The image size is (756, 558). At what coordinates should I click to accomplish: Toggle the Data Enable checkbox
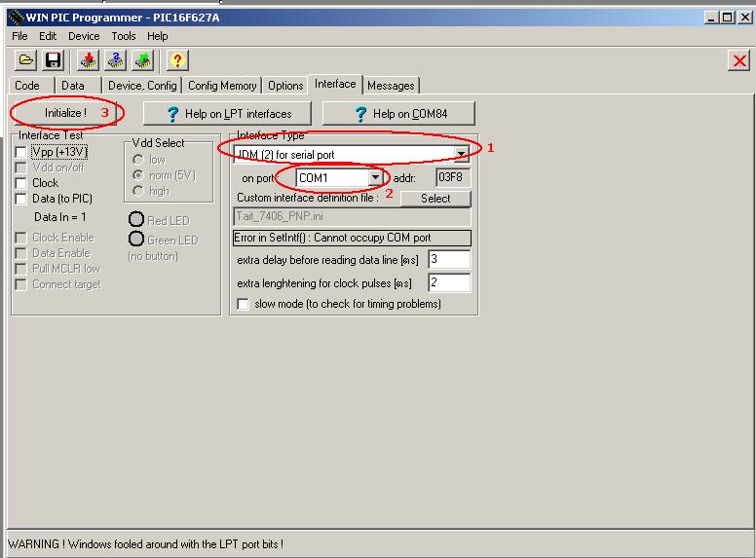[x=20, y=253]
